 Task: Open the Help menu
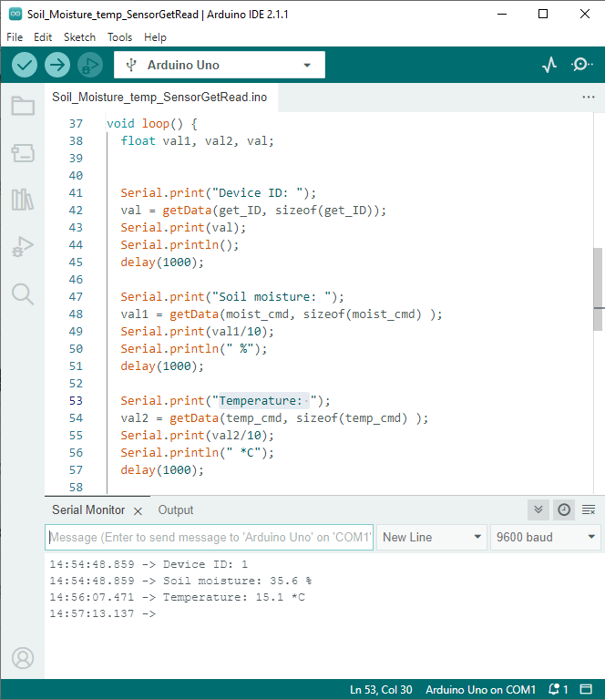[x=155, y=37]
